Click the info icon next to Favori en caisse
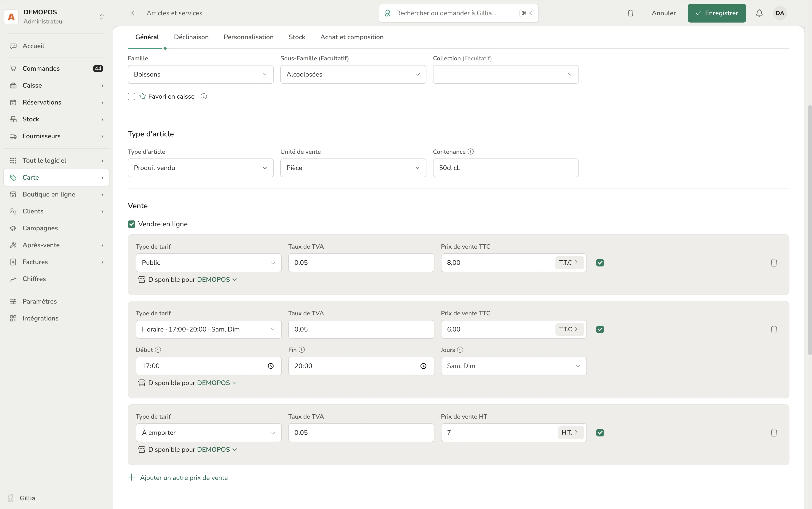The height and width of the screenshot is (509, 812). pos(204,96)
